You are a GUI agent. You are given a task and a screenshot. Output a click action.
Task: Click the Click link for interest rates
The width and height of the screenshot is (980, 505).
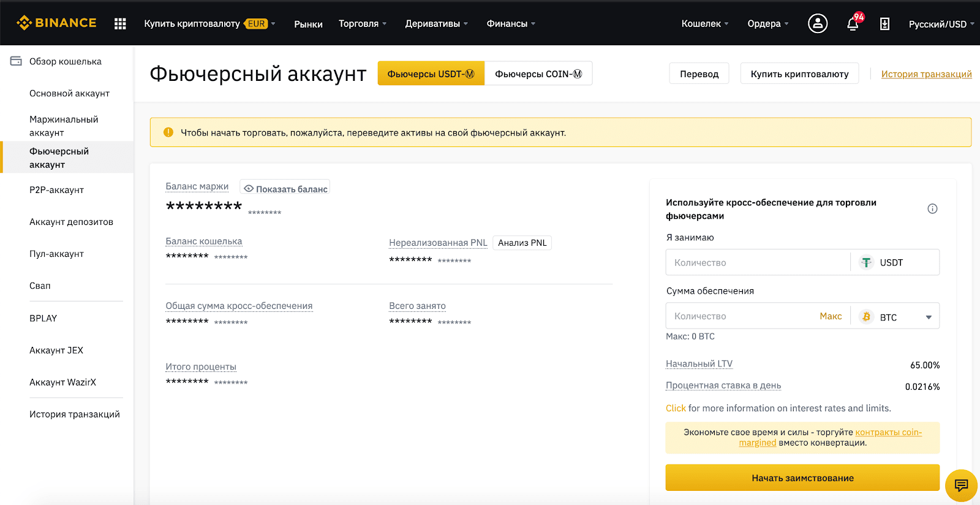[676, 408]
